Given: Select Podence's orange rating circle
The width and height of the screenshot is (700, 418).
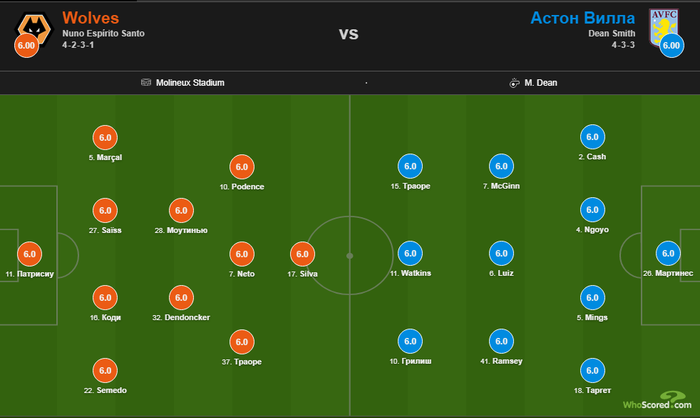Looking at the screenshot, I should [242, 167].
